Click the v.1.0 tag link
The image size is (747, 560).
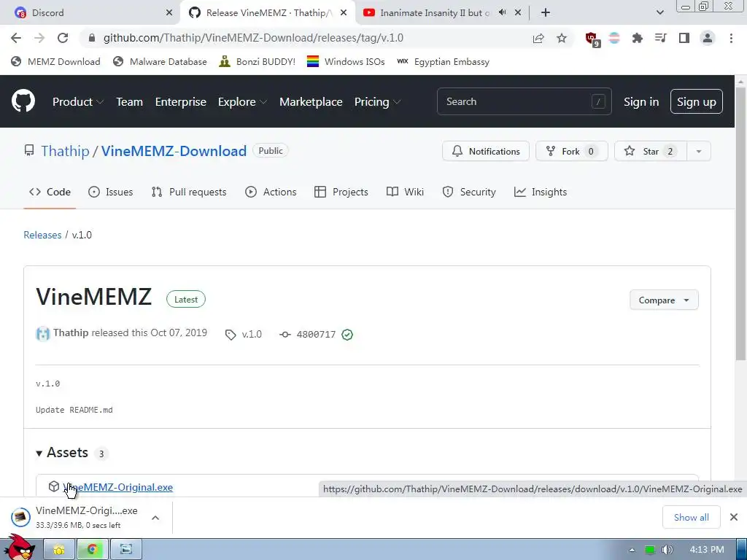pos(244,334)
